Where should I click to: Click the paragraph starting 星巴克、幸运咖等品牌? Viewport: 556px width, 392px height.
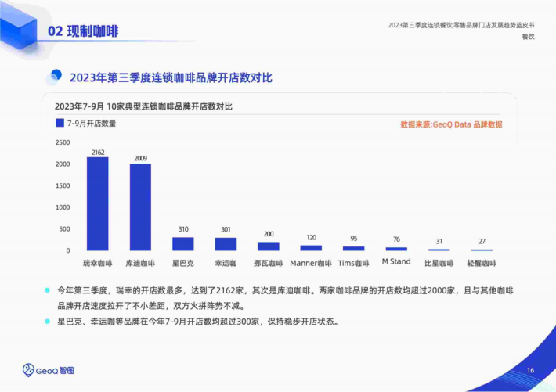[199, 322]
